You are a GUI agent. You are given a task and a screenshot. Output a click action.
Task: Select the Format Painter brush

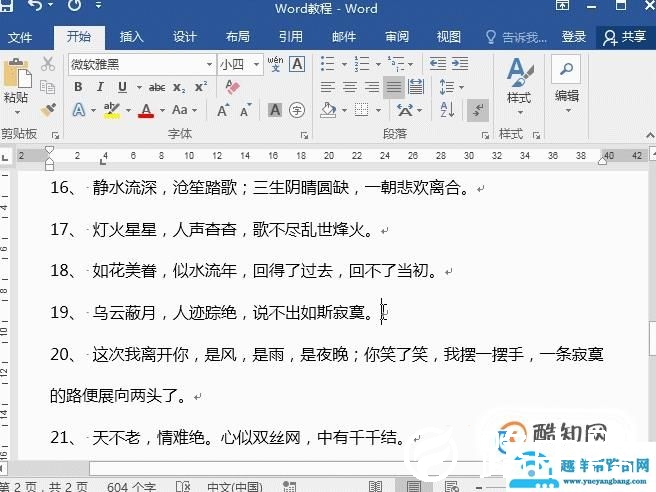pyautogui.click(x=48, y=110)
